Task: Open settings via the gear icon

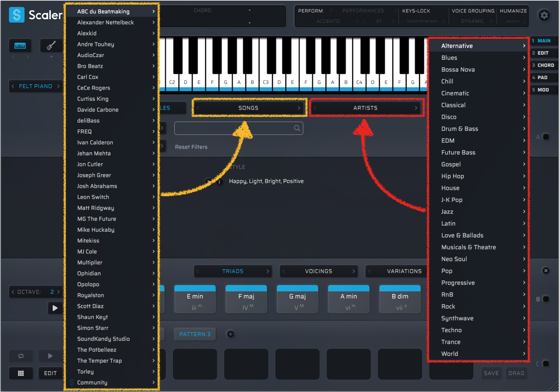Action: 544,15
